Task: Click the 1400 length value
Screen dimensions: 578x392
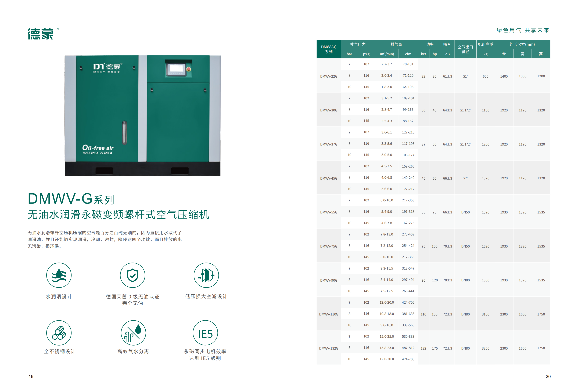Action: coord(504,76)
